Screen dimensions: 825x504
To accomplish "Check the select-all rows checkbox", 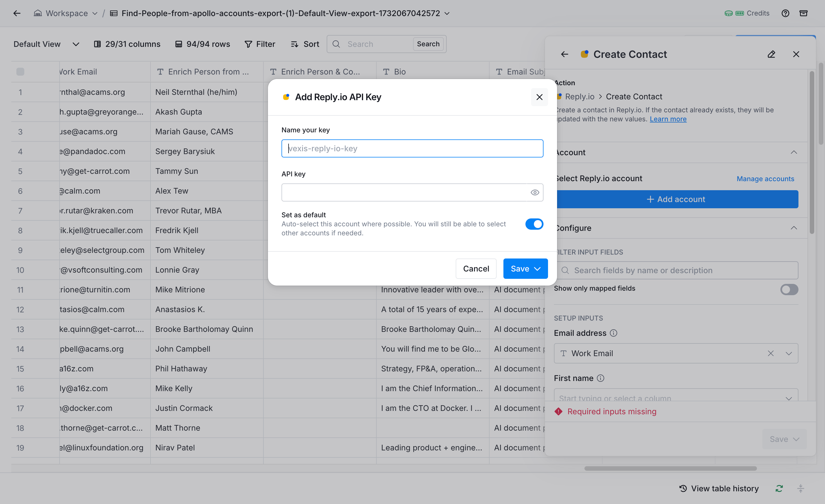I will point(20,72).
